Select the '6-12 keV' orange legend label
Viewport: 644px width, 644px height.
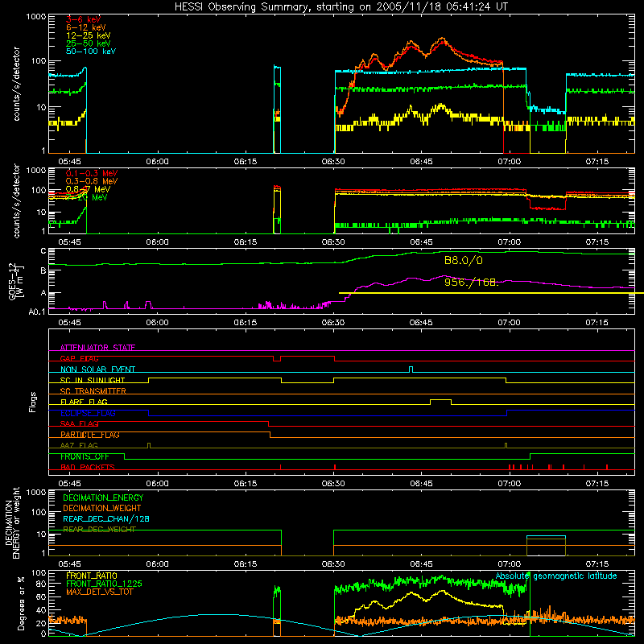pos(86,27)
